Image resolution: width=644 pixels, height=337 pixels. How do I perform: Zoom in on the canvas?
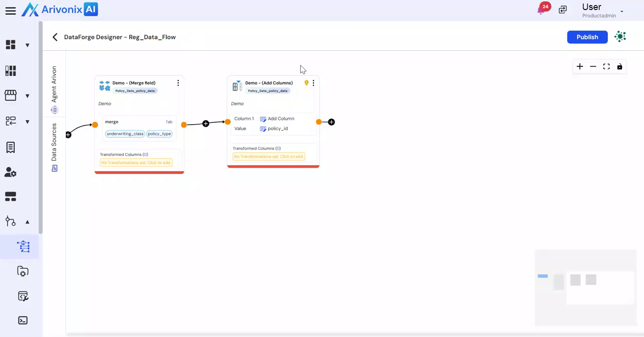coord(580,66)
